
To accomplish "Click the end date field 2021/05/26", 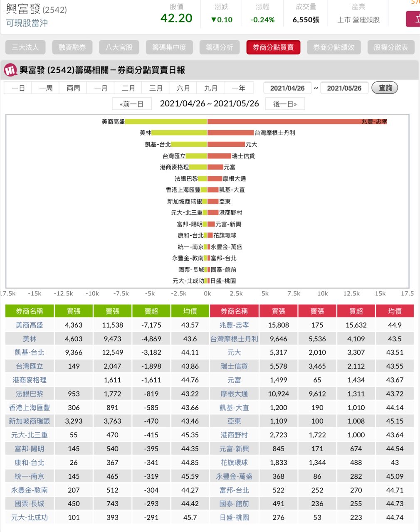I will point(344,88).
